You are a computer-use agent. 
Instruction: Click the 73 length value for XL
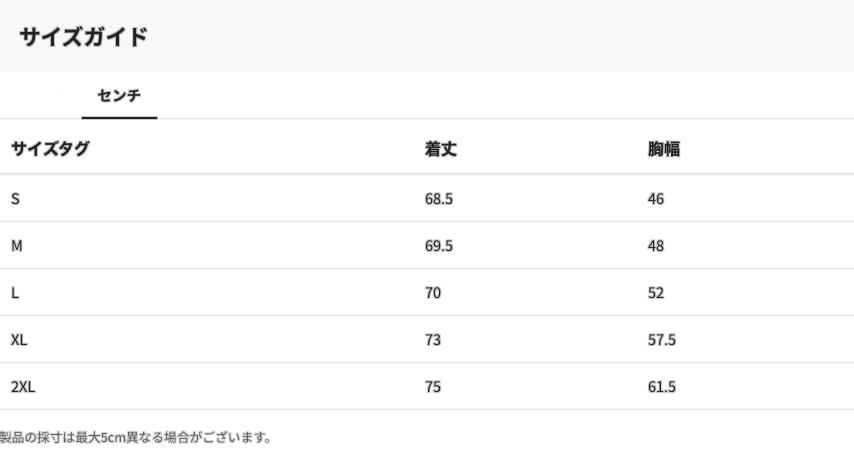433,340
